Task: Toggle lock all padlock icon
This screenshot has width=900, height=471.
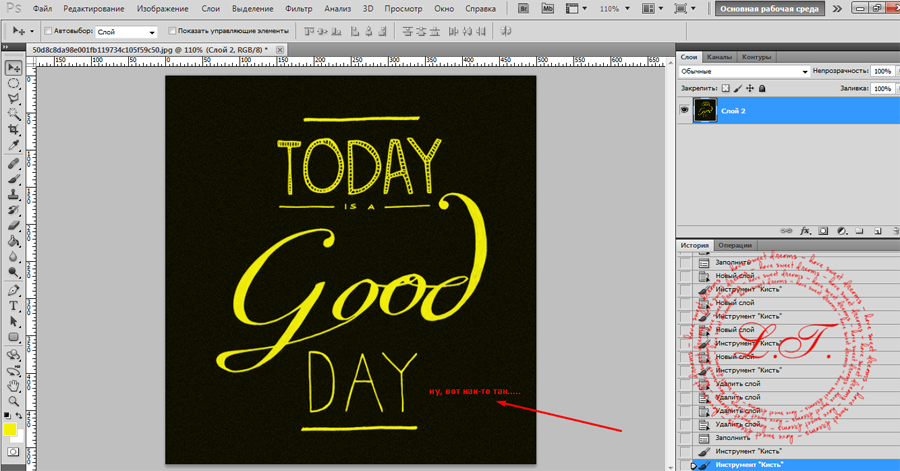Action: click(762, 88)
